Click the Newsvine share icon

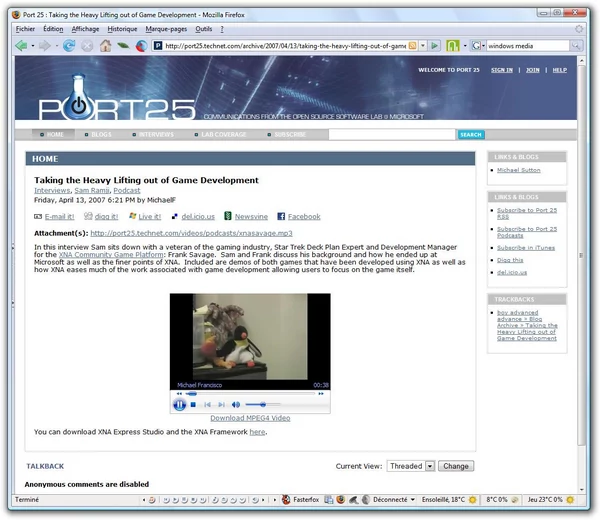[x=228, y=216]
